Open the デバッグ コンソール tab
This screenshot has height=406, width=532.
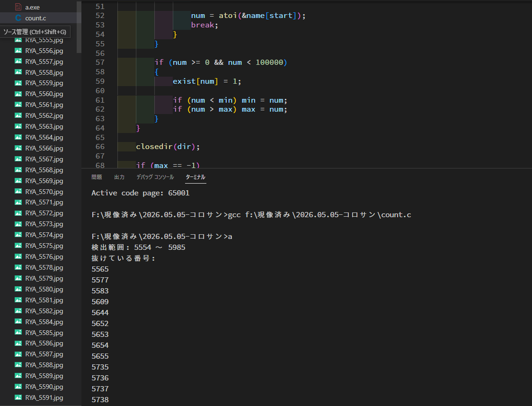(x=155, y=177)
